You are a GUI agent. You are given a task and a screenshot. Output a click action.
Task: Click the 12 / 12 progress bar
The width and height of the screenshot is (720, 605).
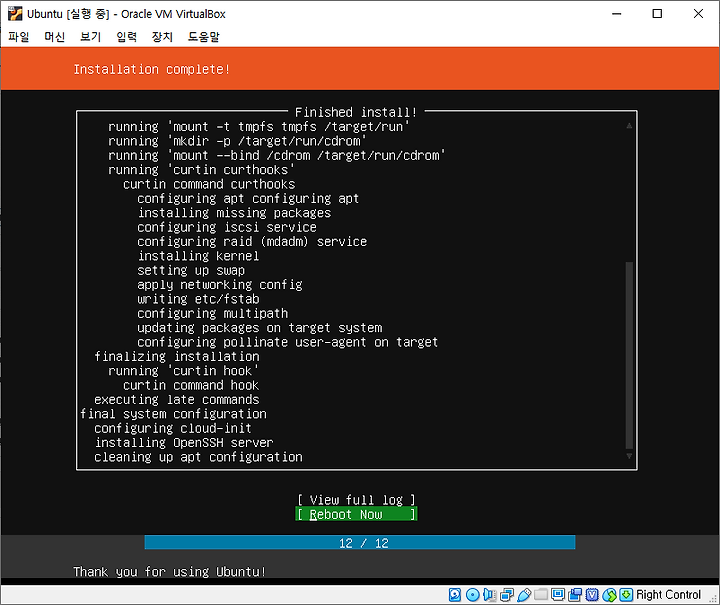(x=360, y=543)
